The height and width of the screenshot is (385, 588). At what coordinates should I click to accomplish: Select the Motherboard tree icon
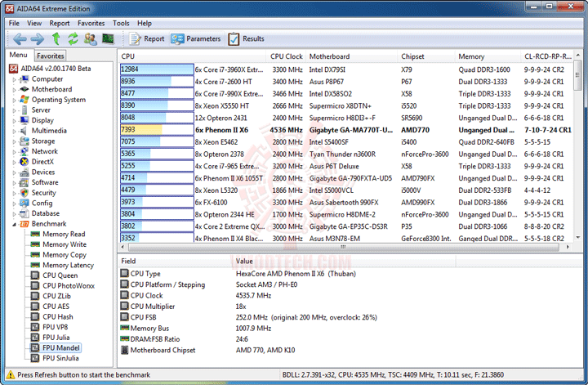click(x=24, y=89)
